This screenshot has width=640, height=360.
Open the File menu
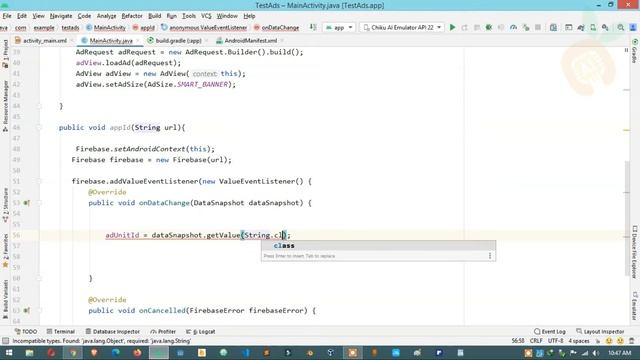(7, 16)
